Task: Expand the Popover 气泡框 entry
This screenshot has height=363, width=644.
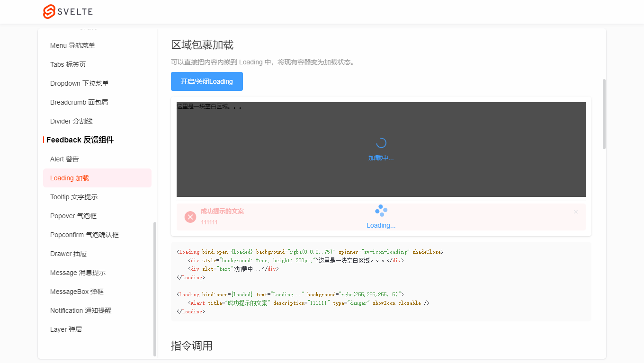Action: [72, 216]
